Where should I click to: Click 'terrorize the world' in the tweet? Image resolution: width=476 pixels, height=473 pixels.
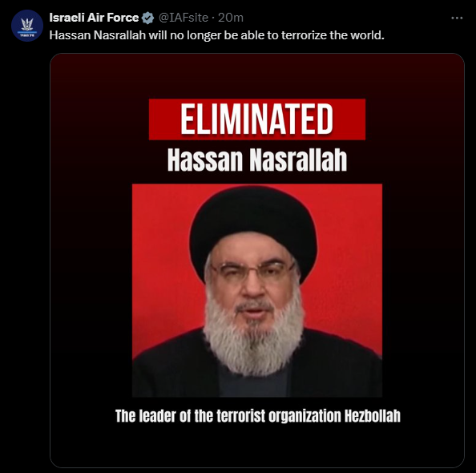tap(333, 35)
